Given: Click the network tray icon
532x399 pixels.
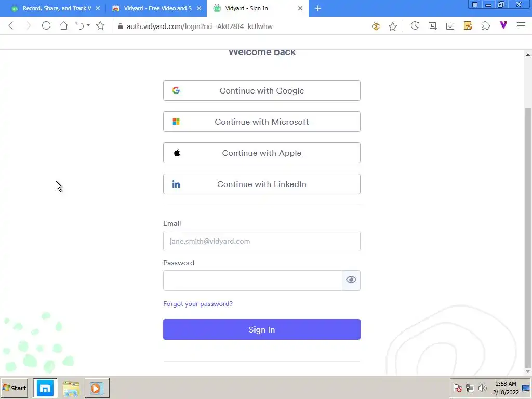Looking at the screenshot, I should [470, 388].
